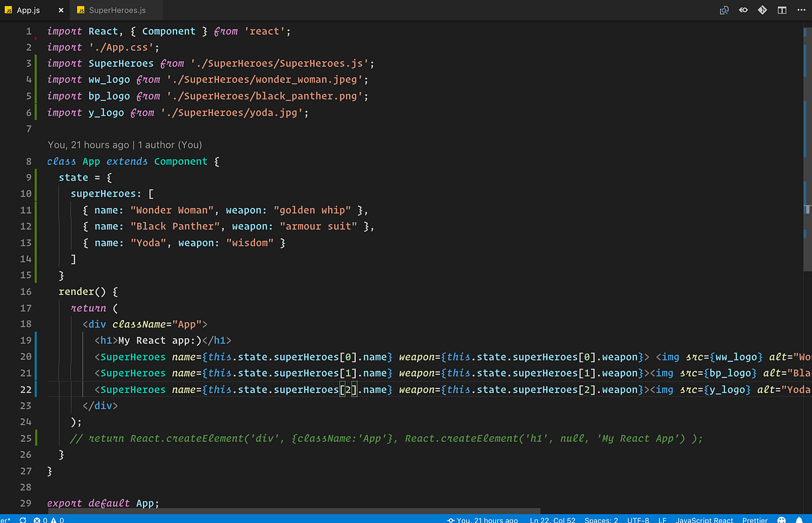
Task: Click the sync icon in the status bar
Action: (x=22, y=520)
